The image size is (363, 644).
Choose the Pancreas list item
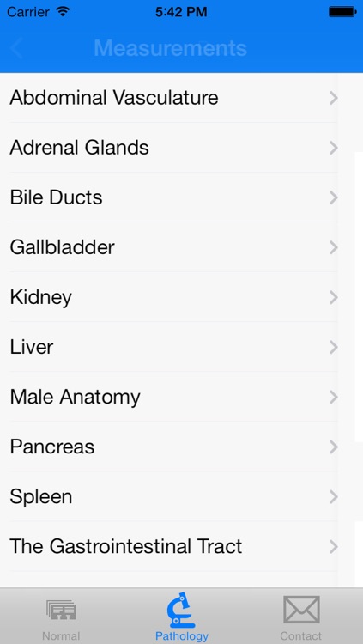click(x=173, y=447)
